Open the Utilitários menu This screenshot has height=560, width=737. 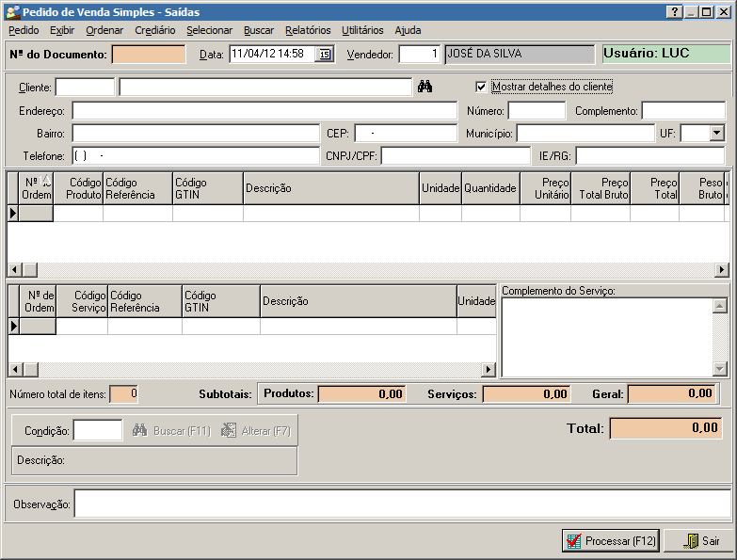click(362, 30)
